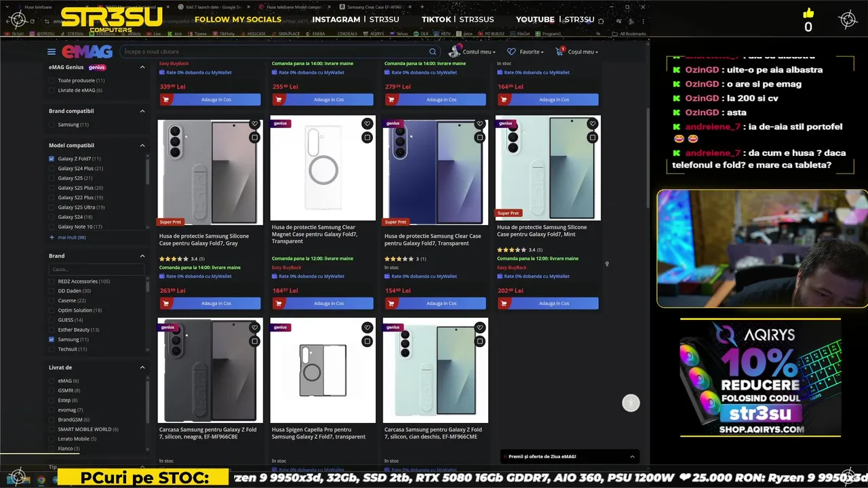Open Husa Spigen Capella Pro product link
This screenshot has height=488, width=868.
tap(319, 433)
